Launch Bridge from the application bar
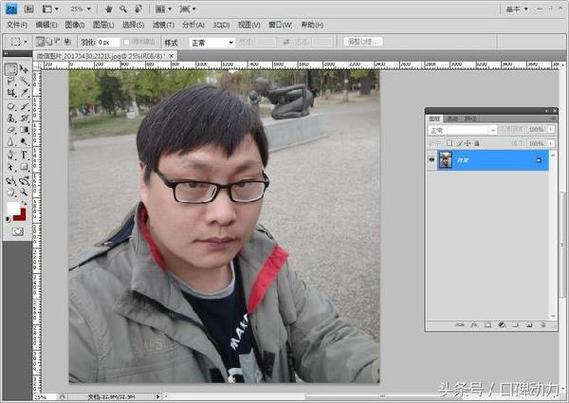Viewport: 569px width, 403px height. [29, 9]
